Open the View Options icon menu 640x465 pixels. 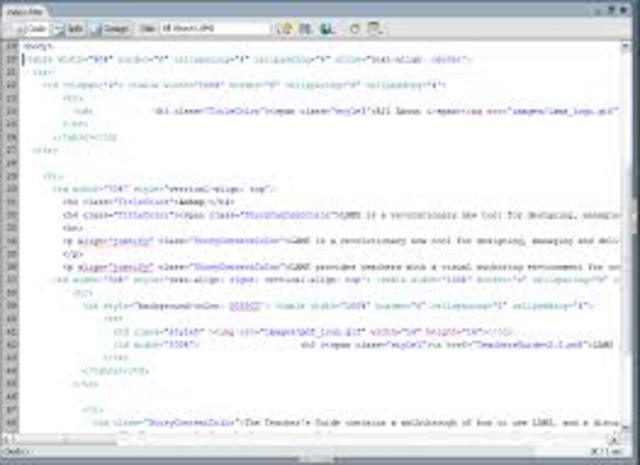point(375,29)
